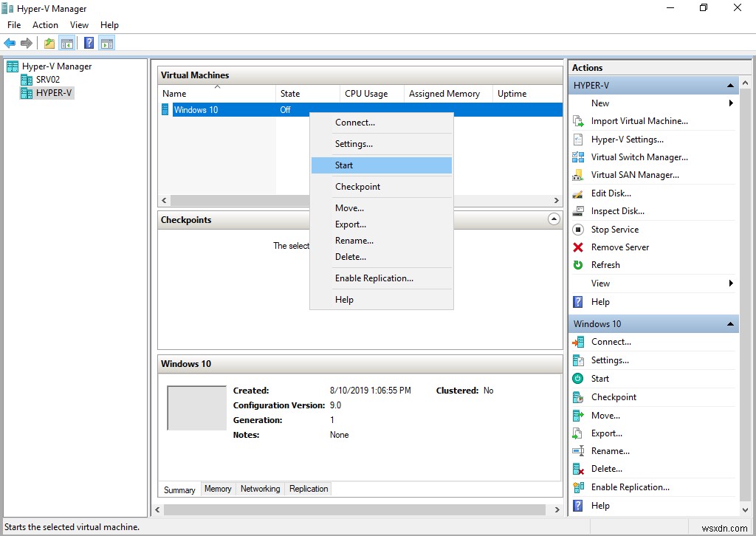Toggle the Actions pane visibility
Image resolution: width=756 pixels, height=536 pixels.
tap(106, 43)
